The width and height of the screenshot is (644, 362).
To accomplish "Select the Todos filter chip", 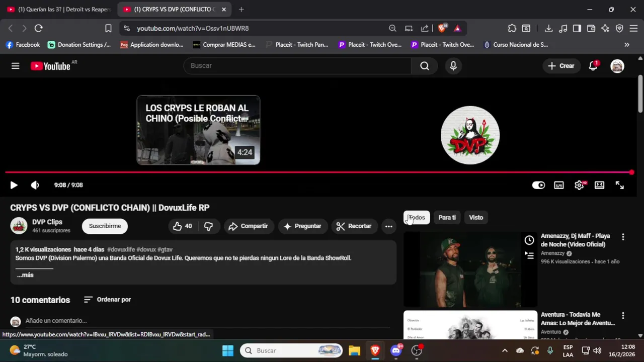I will (417, 218).
